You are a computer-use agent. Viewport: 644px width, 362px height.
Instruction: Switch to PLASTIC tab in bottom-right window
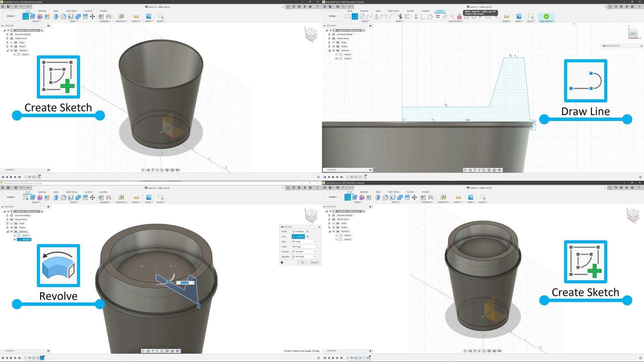point(410,192)
